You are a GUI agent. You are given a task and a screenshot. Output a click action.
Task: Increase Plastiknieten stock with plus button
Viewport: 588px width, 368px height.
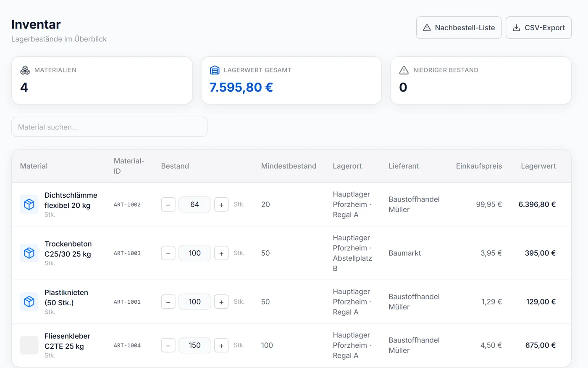[x=221, y=302]
